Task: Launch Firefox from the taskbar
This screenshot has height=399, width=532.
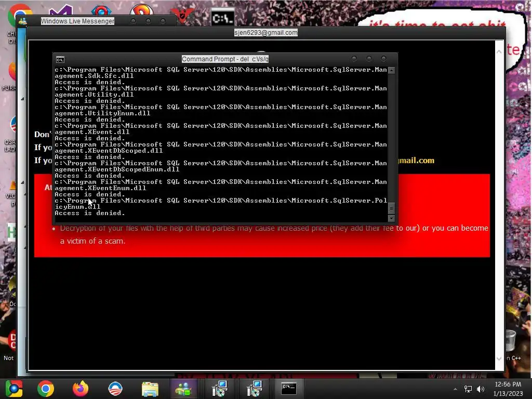Action: point(81,389)
